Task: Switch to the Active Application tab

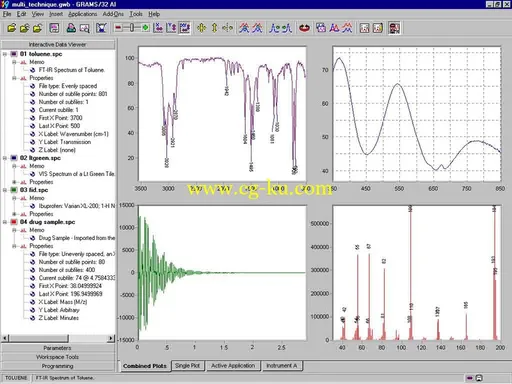Action: [233, 366]
